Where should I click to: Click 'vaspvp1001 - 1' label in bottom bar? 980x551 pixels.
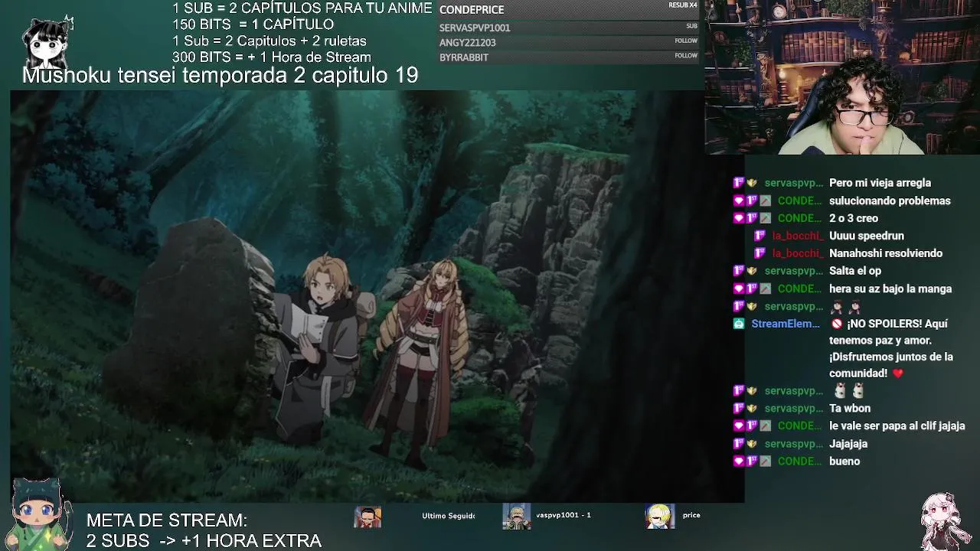(563, 515)
